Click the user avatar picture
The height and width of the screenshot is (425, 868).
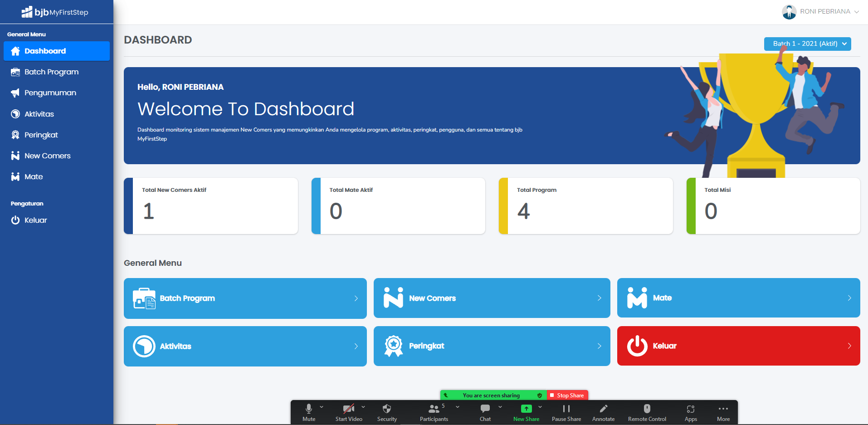(x=789, y=12)
